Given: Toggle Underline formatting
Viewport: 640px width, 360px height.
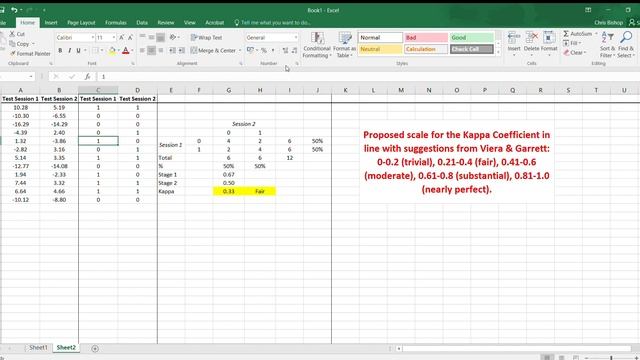Looking at the screenshot, I should (x=78, y=51).
